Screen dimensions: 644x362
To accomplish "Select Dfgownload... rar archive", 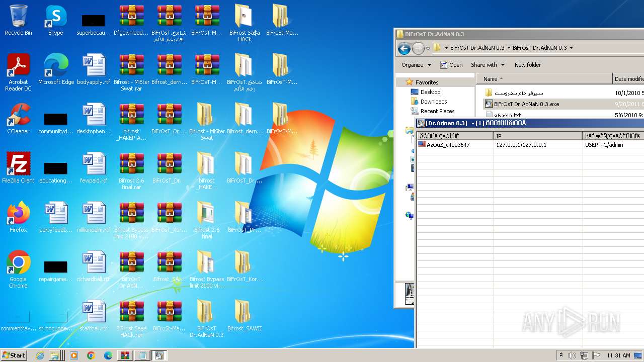I will click(x=131, y=20).
